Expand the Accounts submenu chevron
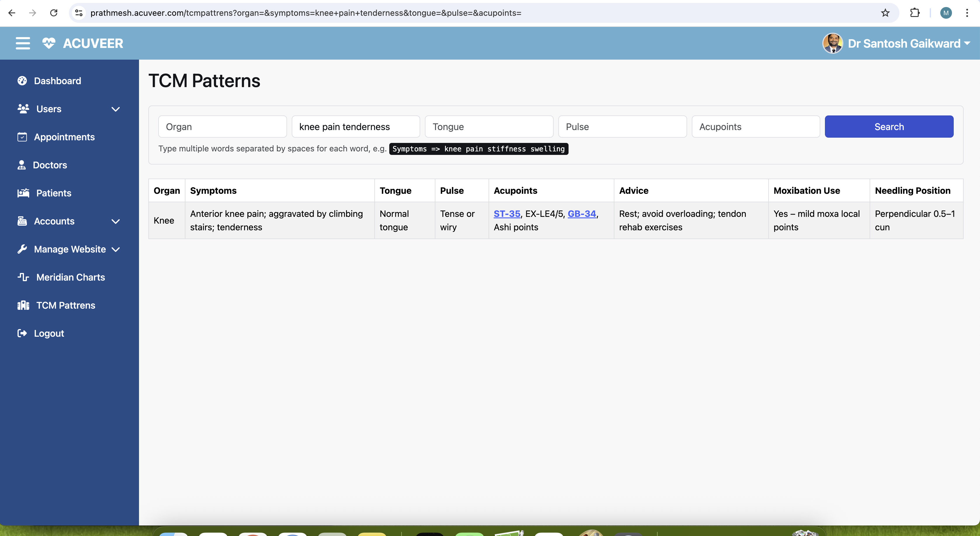 click(116, 221)
